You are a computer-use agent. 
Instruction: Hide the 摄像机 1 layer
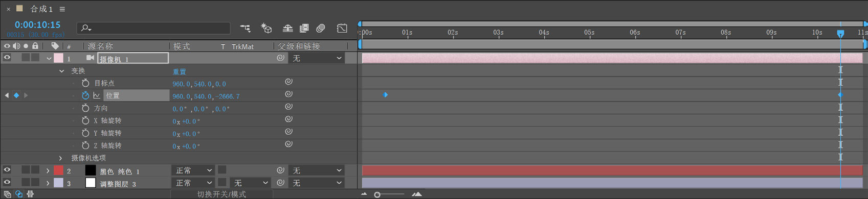[7, 58]
